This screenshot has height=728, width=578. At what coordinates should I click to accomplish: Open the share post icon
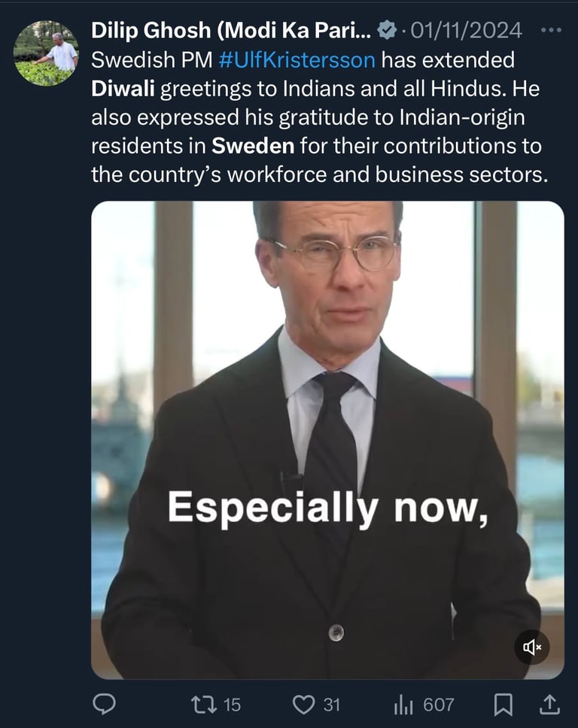pyautogui.click(x=550, y=704)
